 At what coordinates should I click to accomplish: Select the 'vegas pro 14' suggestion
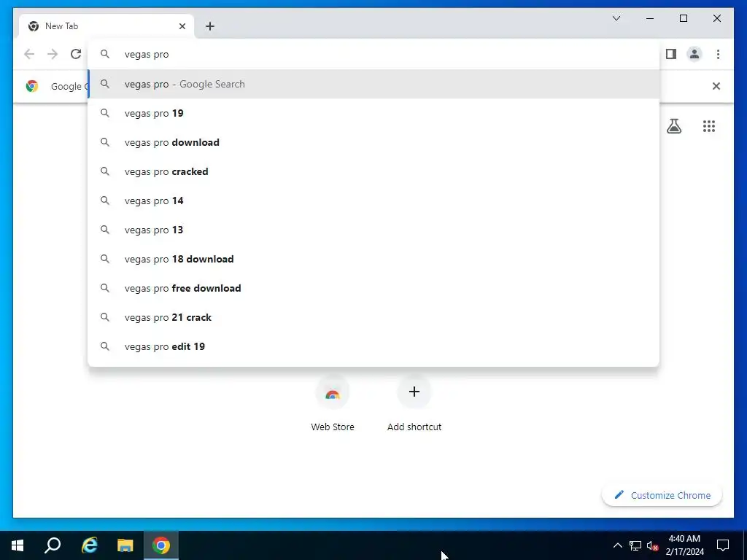(x=373, y=201)
